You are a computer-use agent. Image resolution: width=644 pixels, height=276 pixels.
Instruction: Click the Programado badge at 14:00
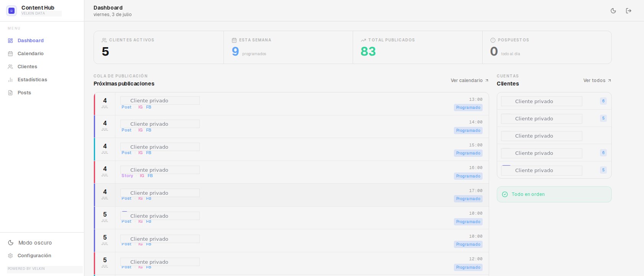pos(468,131)
